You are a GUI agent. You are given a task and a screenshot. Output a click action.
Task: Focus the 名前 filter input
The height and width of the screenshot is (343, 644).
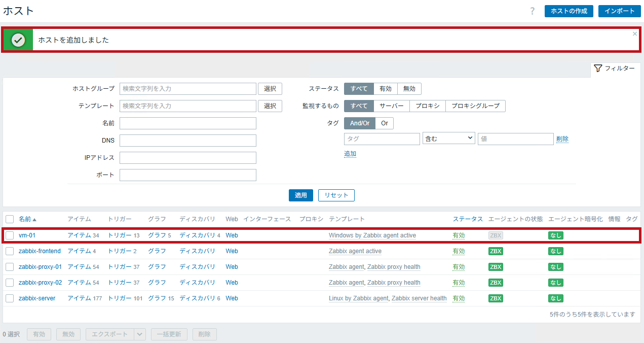(188, 123)
